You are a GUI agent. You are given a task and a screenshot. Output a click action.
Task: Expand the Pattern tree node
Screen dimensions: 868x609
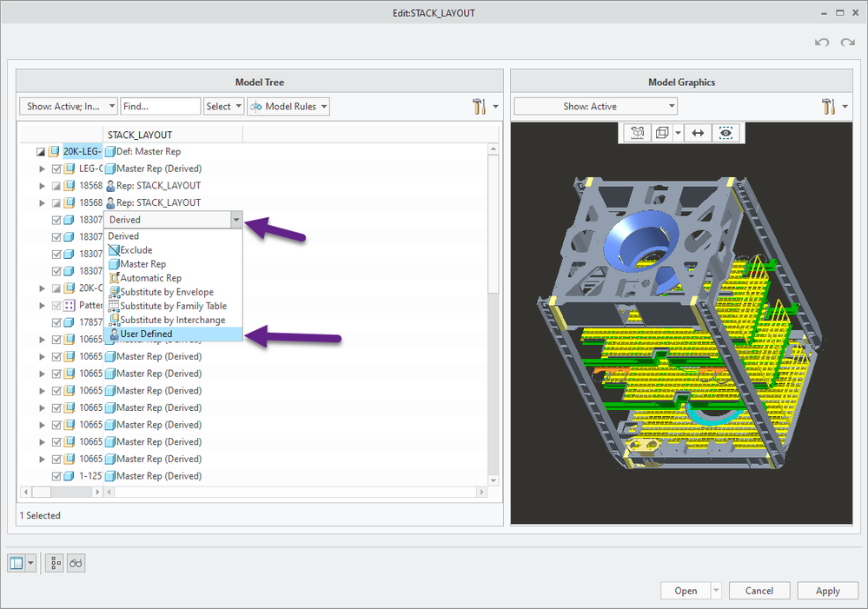coord(42,305)
